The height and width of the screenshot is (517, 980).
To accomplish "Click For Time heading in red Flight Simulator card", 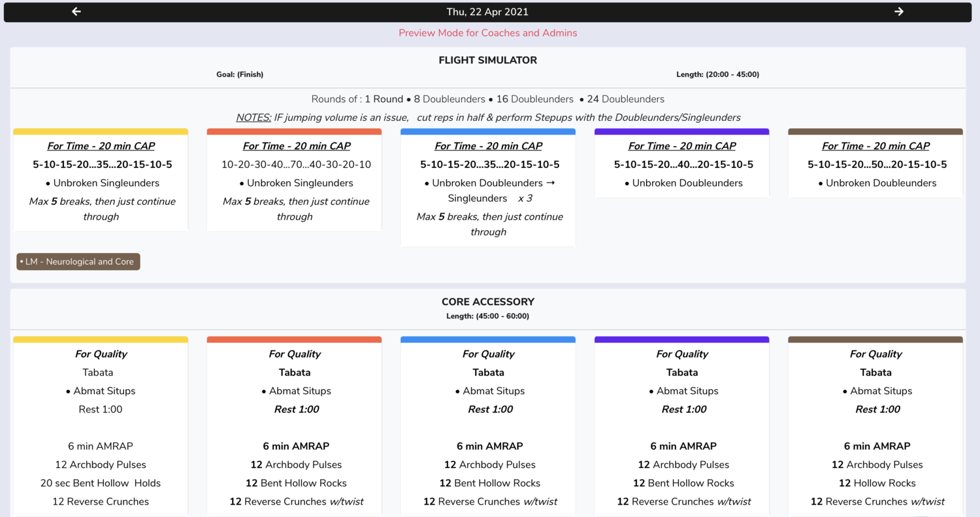I will 297,146.
